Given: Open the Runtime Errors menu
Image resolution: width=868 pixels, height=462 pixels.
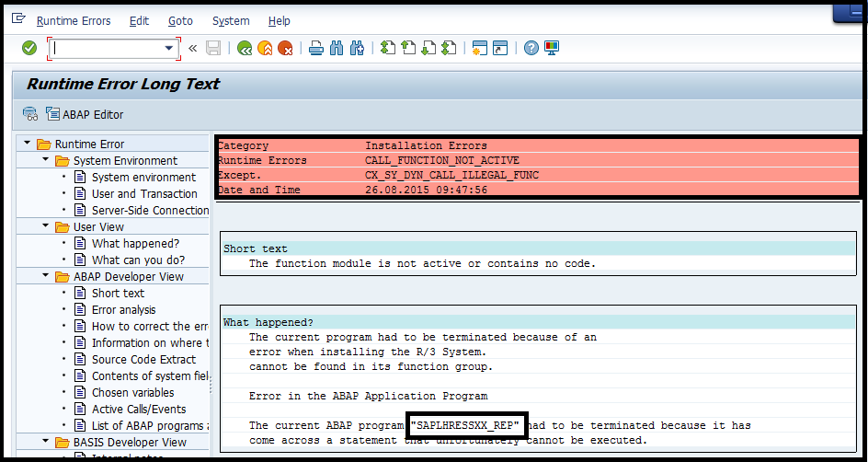Looking at the screenshot, I should pyautogui.click(x=74, y=21).
